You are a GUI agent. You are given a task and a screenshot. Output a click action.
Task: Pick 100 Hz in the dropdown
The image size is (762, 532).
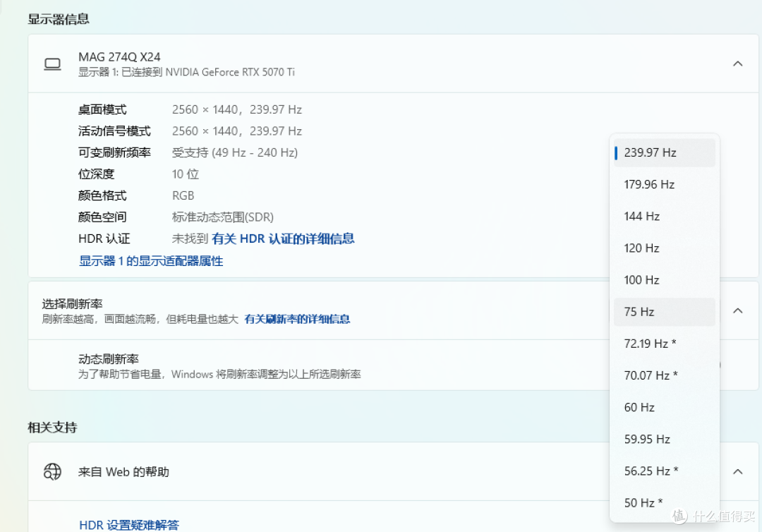click(x=665, y=280)
